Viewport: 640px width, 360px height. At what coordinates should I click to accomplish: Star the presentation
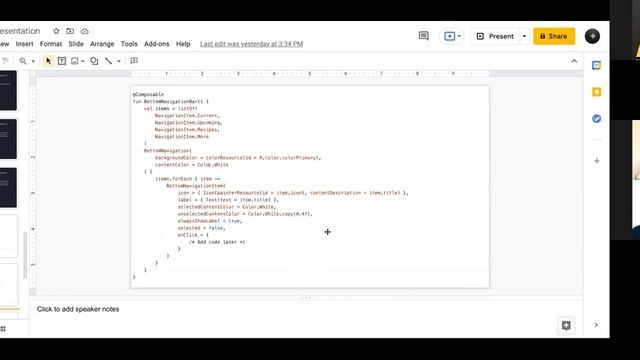tap(56, 31)
